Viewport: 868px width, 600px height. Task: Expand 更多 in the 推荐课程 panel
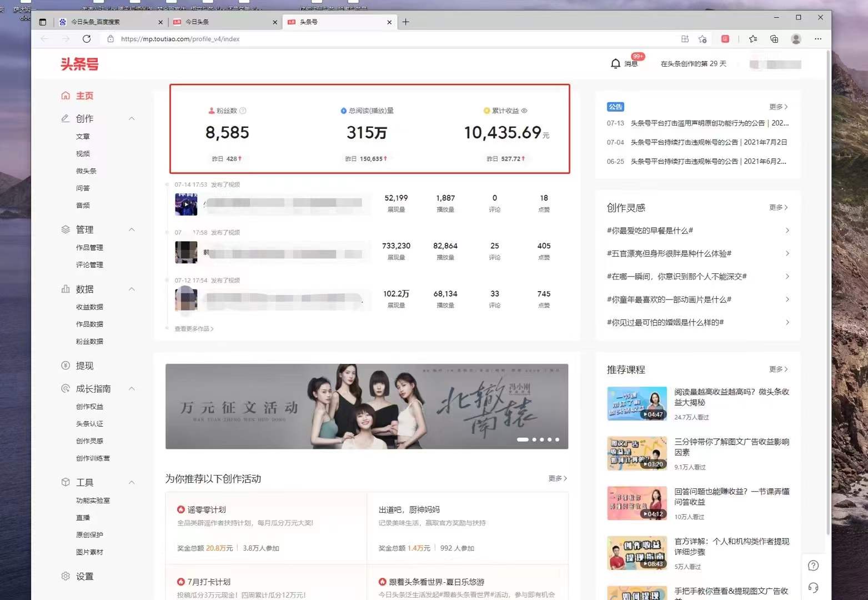[778, 369]
